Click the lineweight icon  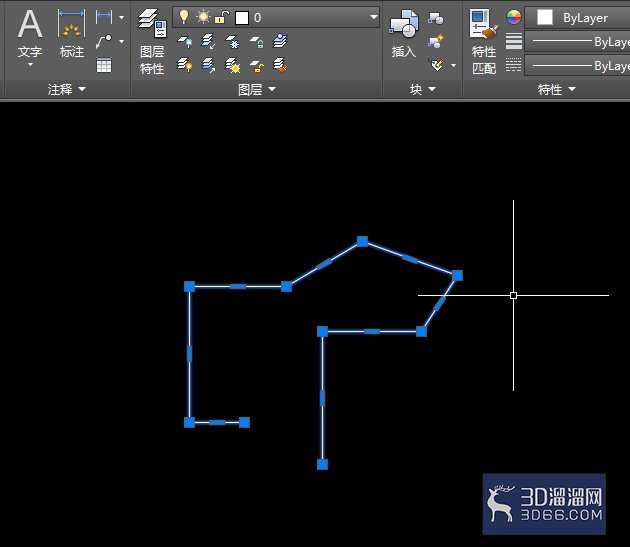(x=514, y=41)
